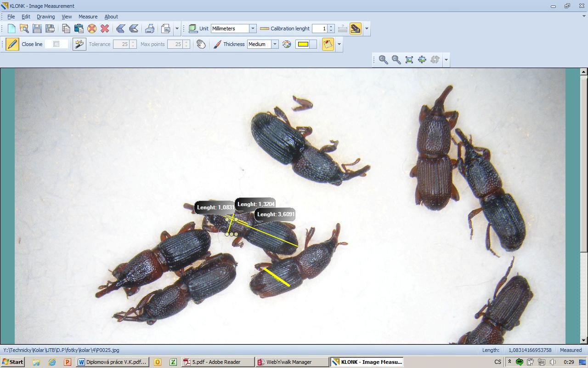588x368 pixels.
Task: Click the Thickness paintbrush icon
Action: click(217, 44)
